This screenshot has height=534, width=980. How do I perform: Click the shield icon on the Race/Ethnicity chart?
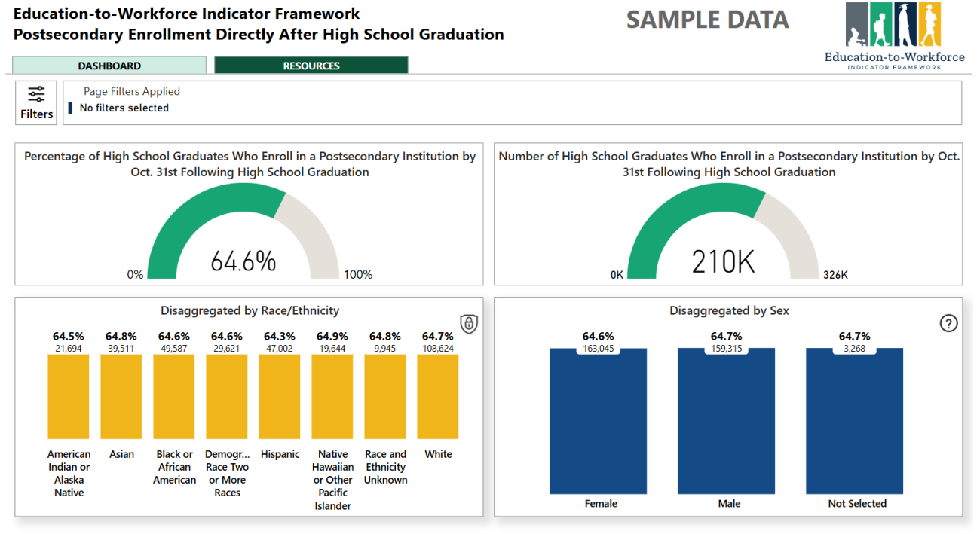468,324
